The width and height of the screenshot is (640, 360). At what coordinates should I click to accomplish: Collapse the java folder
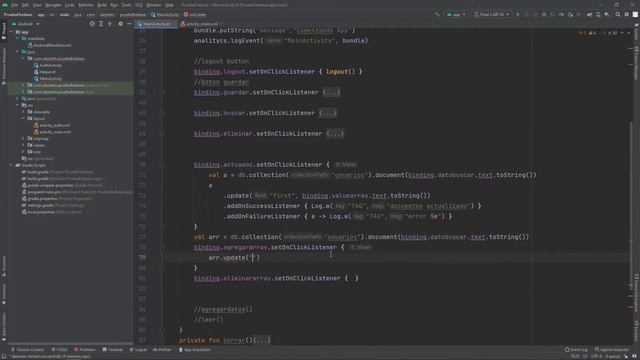tap(18, 52)
